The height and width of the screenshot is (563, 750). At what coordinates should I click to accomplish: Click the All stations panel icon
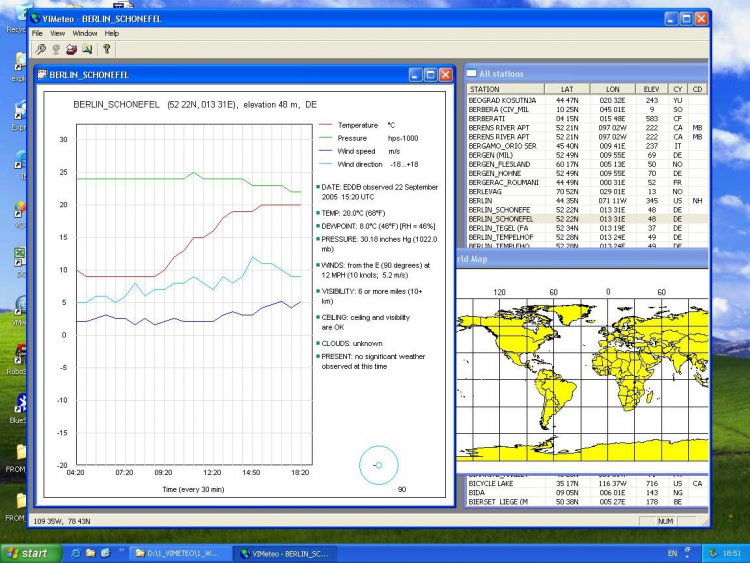[470, 74]
